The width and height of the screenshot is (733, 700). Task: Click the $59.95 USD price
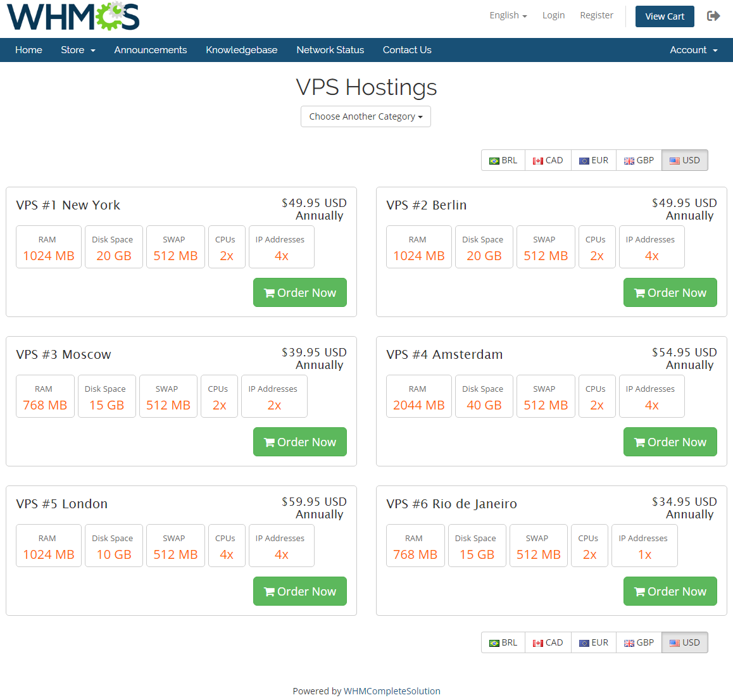[314, 502]
